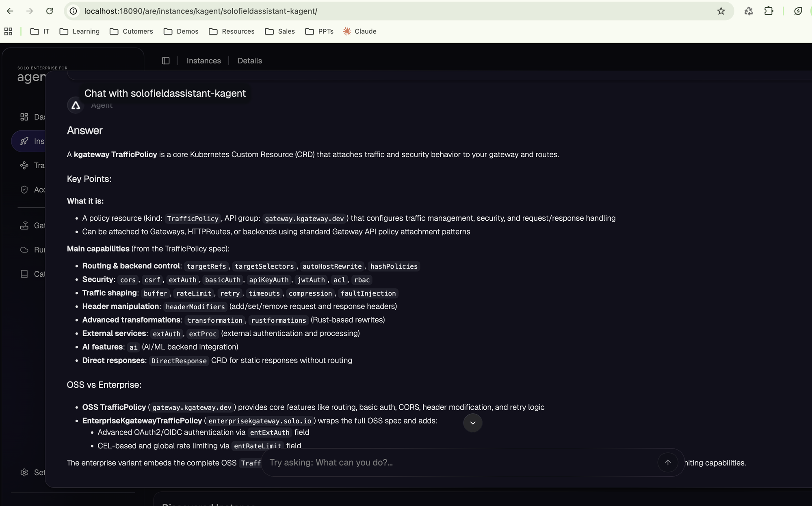Click the 'DirectResponse' code label
This screenshot has height=506, width=812.
pyautogui.click(x=179, y=360)
